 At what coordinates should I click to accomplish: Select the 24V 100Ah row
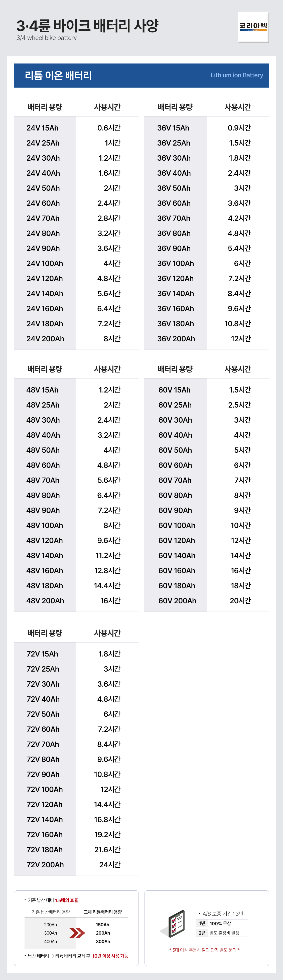(45, 263)
